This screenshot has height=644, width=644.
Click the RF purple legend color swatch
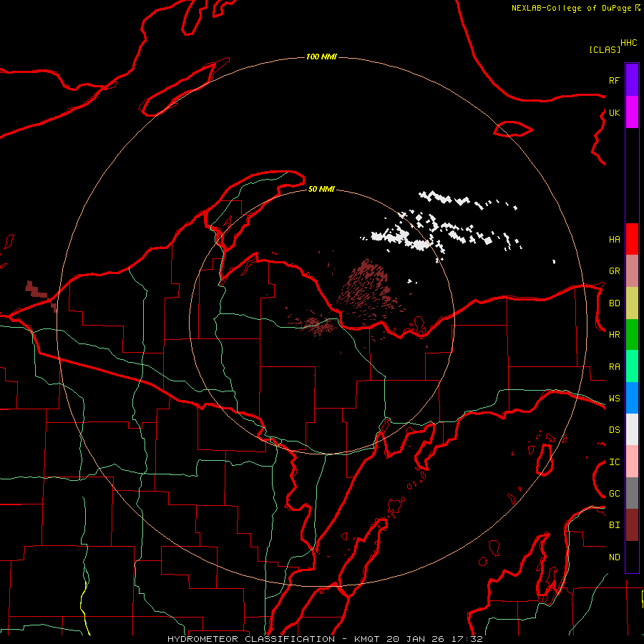tap(632, 80)
